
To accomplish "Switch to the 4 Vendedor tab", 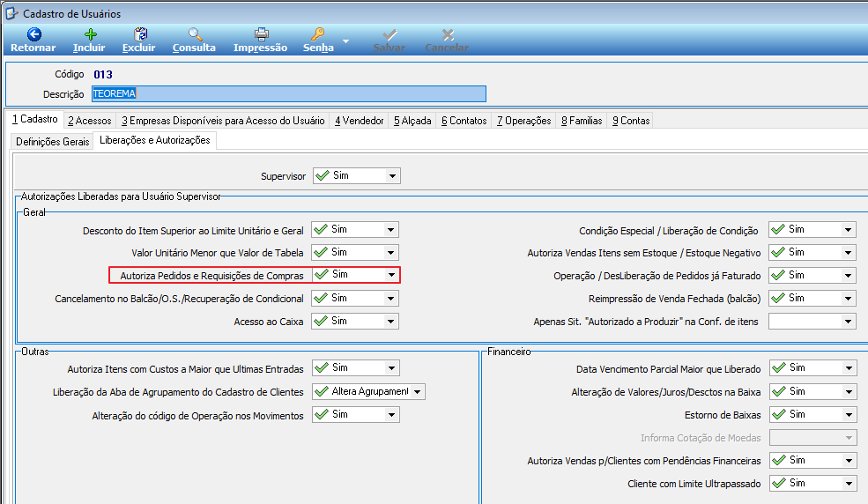I will 360,121.
